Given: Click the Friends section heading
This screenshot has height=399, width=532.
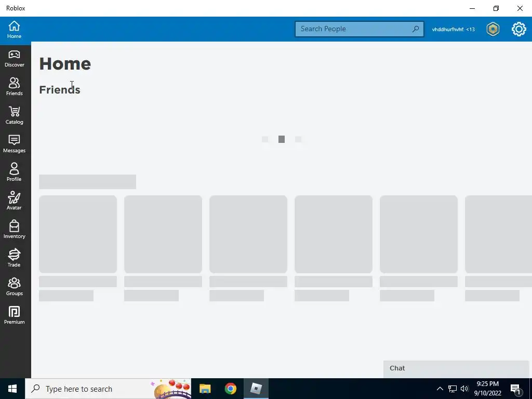Looking at the screenshot, I should click(x=60, y=90).
